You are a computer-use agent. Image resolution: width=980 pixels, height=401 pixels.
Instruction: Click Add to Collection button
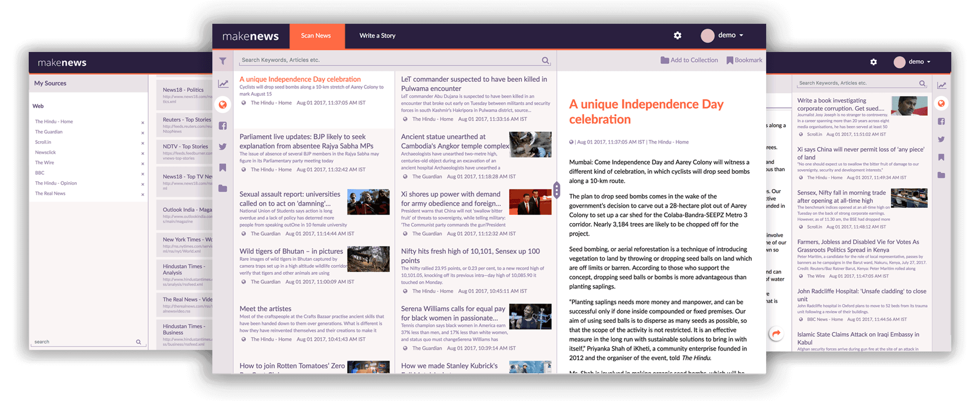[x=689, y=60]
